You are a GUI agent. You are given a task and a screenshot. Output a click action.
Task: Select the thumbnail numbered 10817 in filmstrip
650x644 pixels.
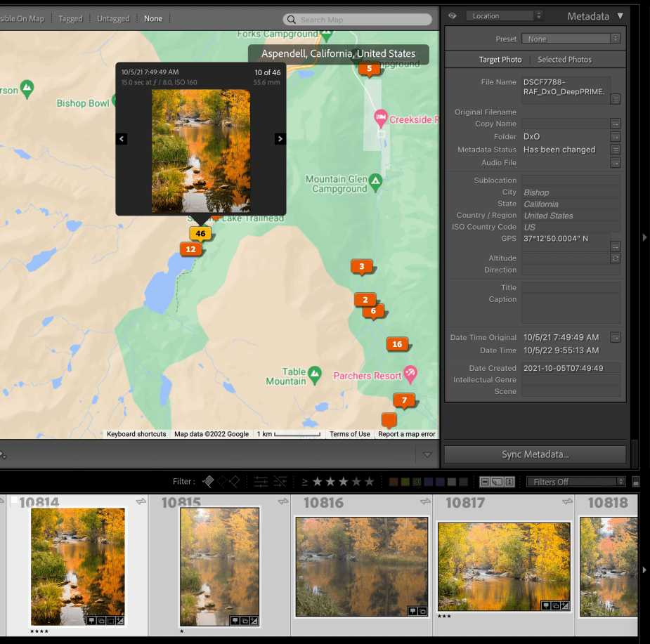tap(503, 567)
